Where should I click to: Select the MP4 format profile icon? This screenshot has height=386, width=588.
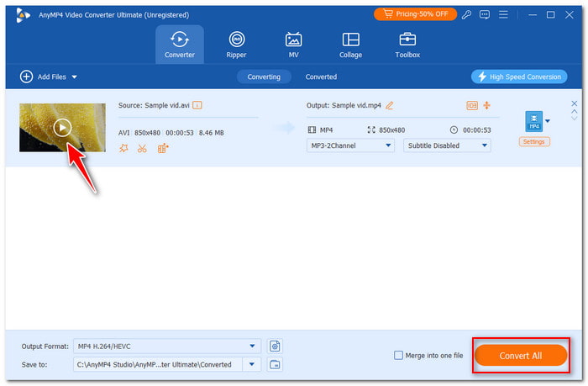tap(534, 121)
